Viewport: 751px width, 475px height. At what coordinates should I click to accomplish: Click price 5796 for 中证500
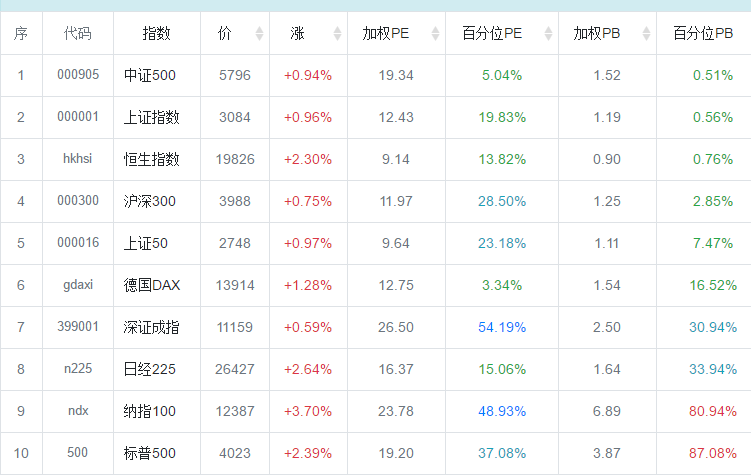pyautogui.click(x=235, y=76)
